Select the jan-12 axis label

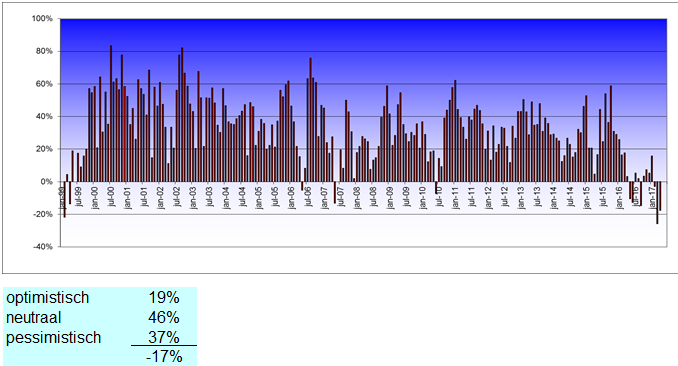(x=488, y=198)
